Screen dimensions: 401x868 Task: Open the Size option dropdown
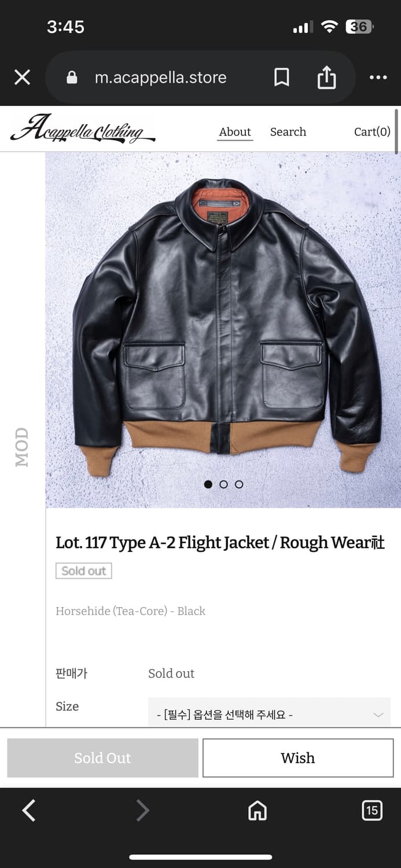click(x=269, y=715)
